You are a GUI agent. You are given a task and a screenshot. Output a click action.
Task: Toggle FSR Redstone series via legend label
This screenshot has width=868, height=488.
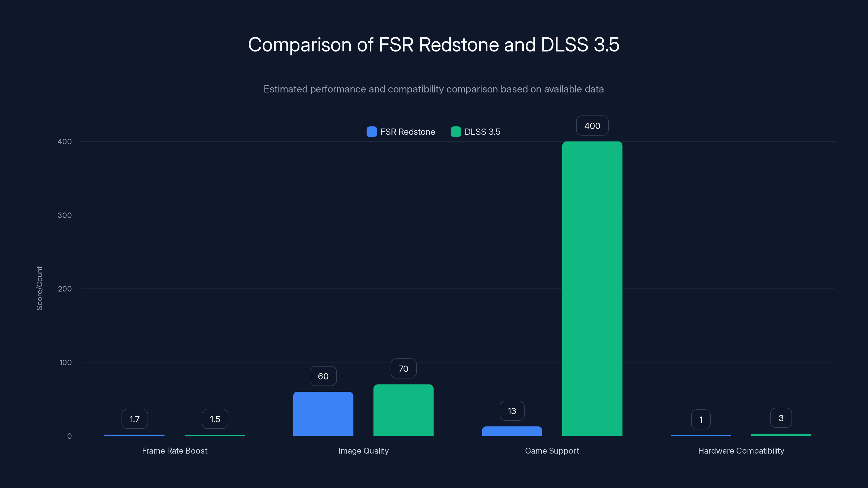407,132
